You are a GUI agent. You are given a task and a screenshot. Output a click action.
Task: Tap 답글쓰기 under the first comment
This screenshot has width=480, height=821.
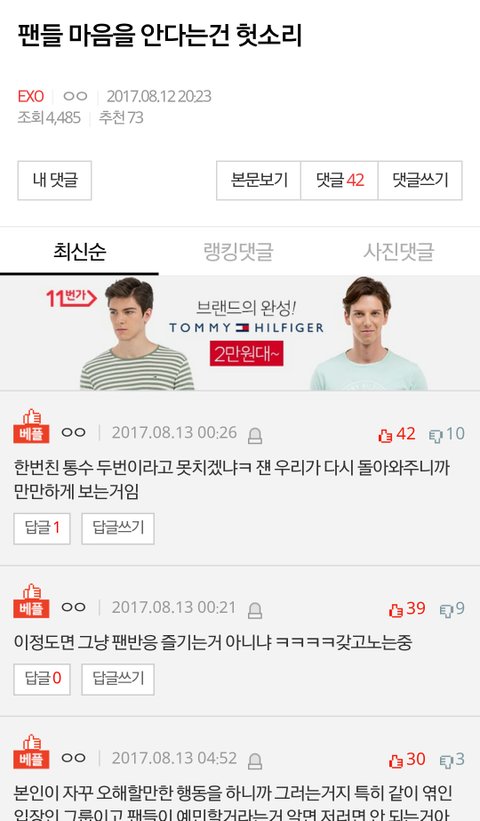click(x=118, y=528)
